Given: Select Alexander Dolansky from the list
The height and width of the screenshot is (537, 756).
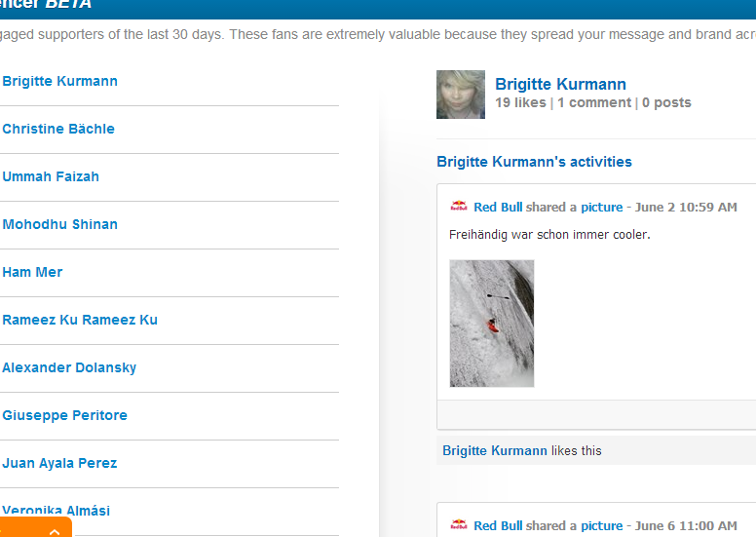Looking at the screenshot, I should click(x=69, y=367).
